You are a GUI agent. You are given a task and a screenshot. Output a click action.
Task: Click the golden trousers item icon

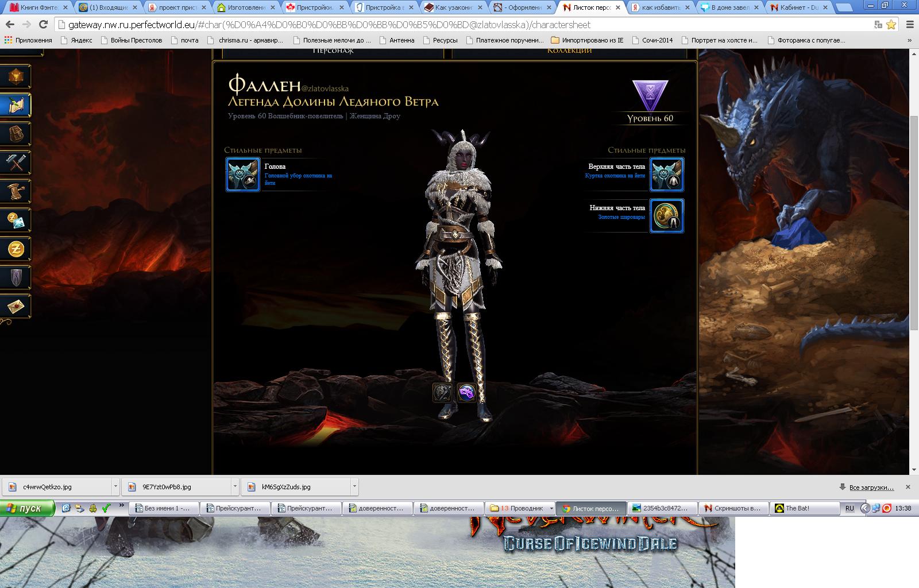pyautogui.click(x=667, y=216)
